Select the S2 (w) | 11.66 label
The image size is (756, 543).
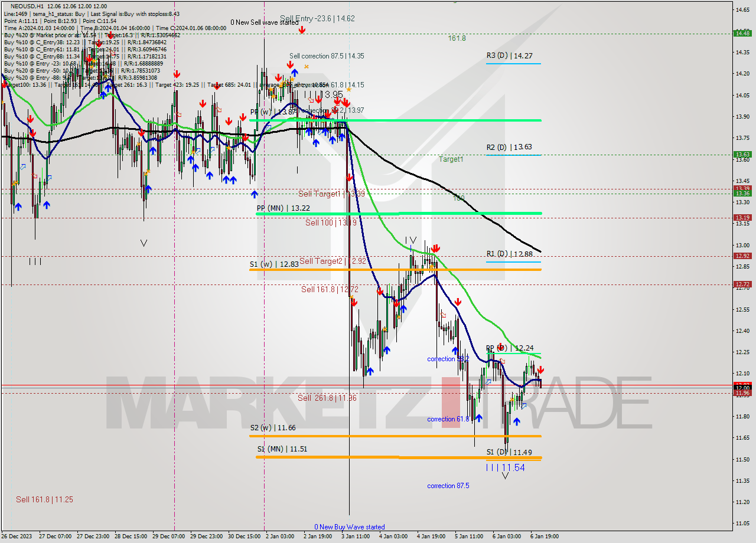(x=273, y=427)
